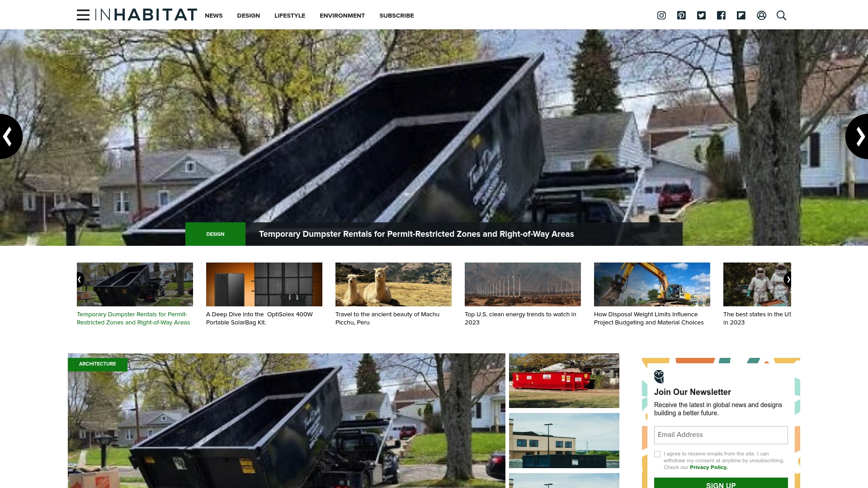Click the Flipboard icon
The image size is (868, 488).
(x=741, y=15)
